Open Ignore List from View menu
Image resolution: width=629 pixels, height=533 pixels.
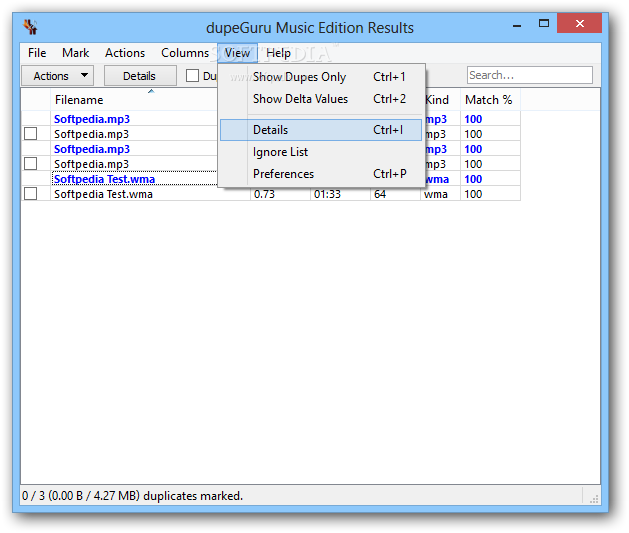(x=321, y=152)
